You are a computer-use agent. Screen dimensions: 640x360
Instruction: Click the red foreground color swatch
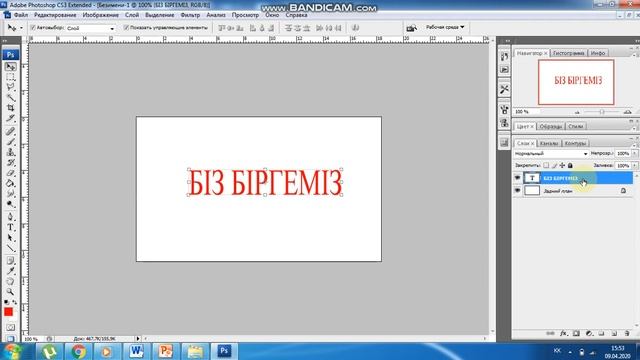[9, 312]
